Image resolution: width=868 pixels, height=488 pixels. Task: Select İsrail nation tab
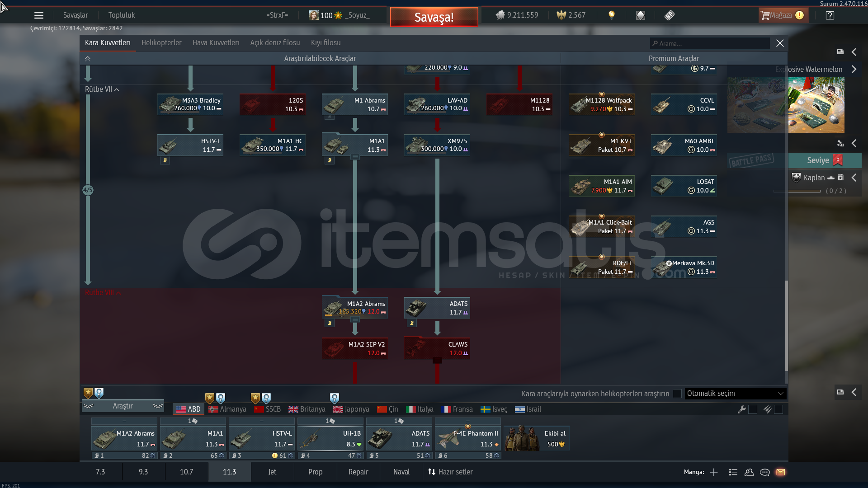[x=528, y=409]
